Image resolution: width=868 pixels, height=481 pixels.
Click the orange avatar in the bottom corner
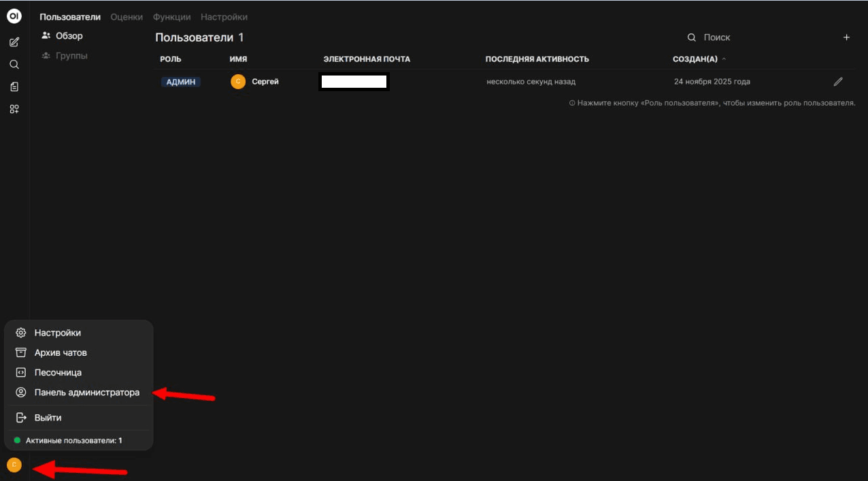tap(14, 465)
